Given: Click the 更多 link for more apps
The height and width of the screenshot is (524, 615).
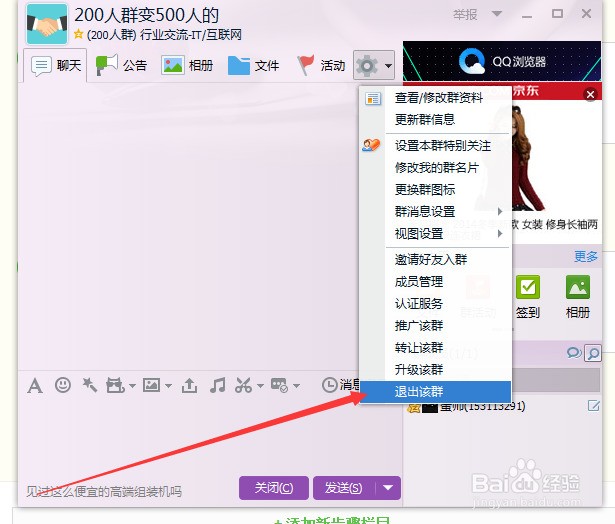Looking at the screenshot, I should tap(586, 257).
